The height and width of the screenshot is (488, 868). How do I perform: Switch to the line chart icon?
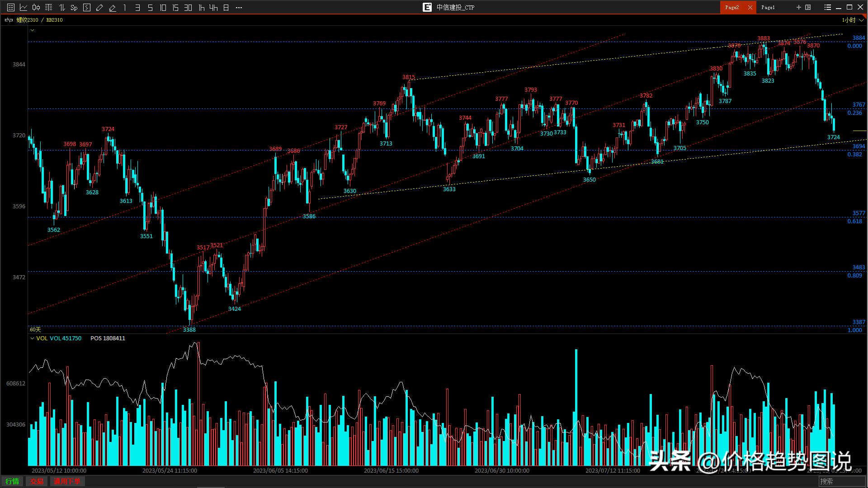click(24, 7)
